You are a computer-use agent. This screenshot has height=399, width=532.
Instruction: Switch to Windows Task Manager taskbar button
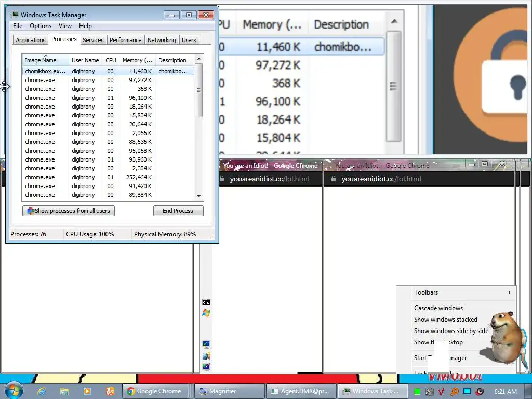(372, 391)
